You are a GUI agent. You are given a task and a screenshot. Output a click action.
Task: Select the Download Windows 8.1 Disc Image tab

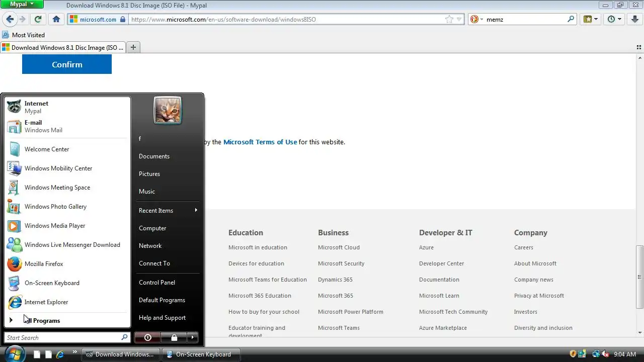63,47
